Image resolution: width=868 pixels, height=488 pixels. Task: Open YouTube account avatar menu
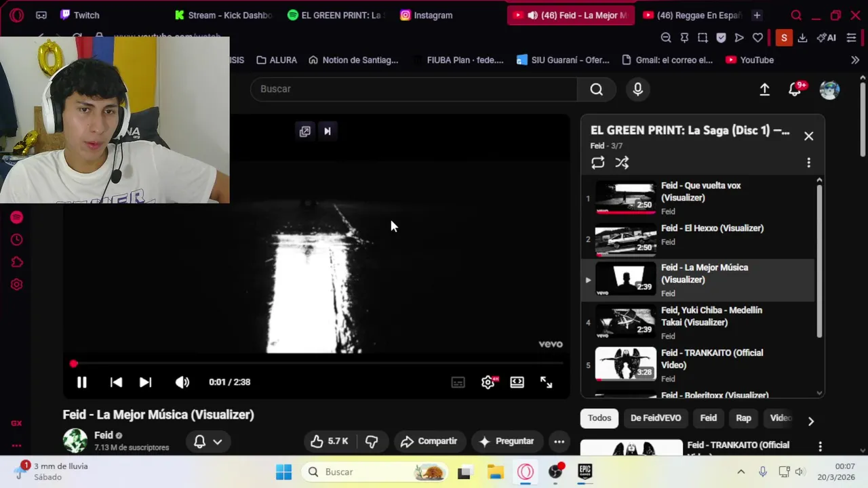coord(829,89)
